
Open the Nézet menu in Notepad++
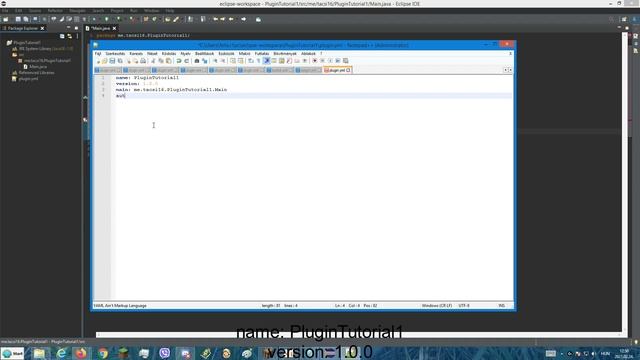152,53
